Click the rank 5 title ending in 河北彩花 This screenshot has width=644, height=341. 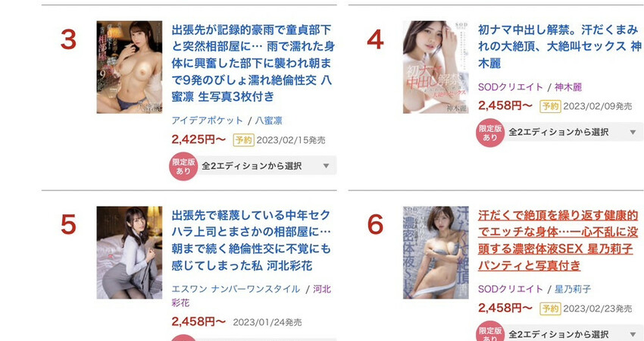coord(251,240)
